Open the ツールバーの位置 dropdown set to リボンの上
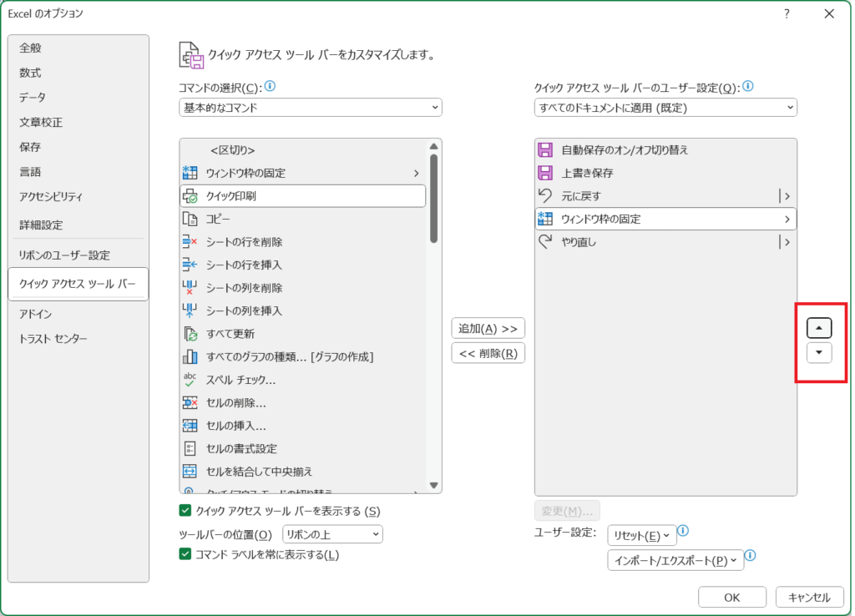 click(332, 534)
